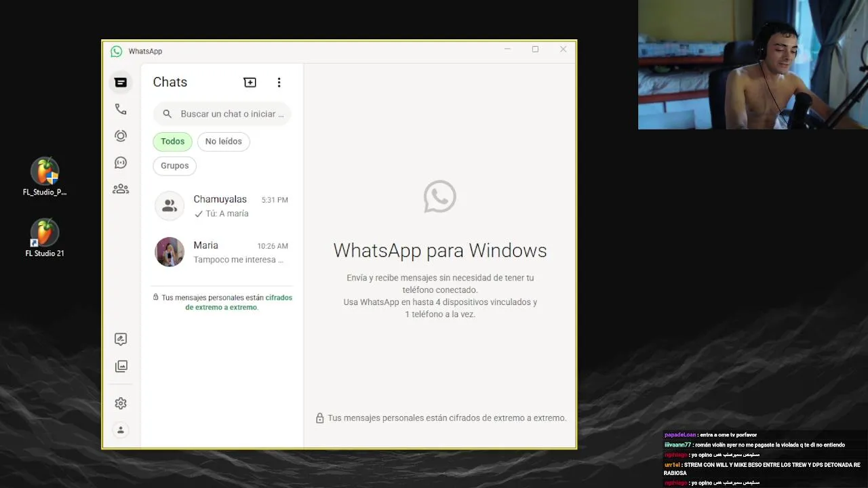Open the Calls section phone icon
868x488 pixels.
click(121, 109)
